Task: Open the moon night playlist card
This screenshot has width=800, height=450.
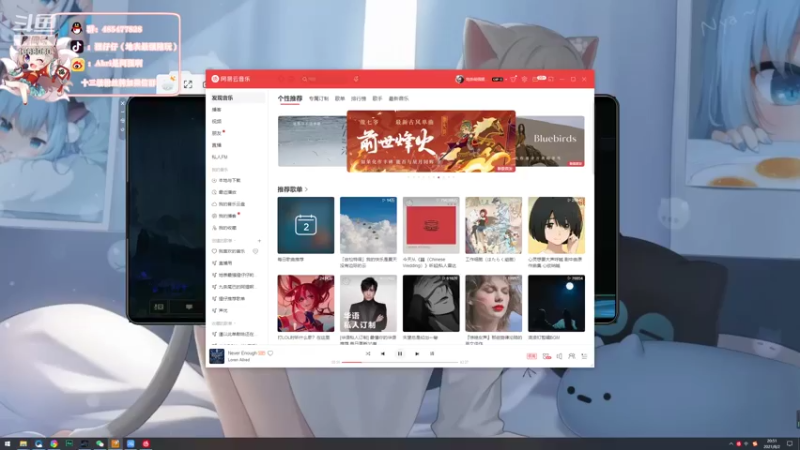Action: 557,304
